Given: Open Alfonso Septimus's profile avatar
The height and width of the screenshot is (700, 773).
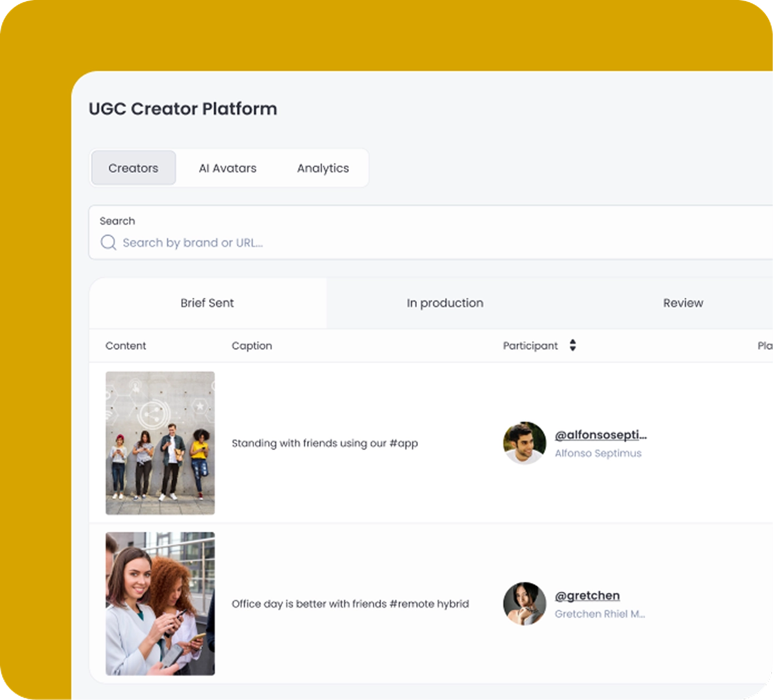Looking at the screenshot, I should (524, 443).
